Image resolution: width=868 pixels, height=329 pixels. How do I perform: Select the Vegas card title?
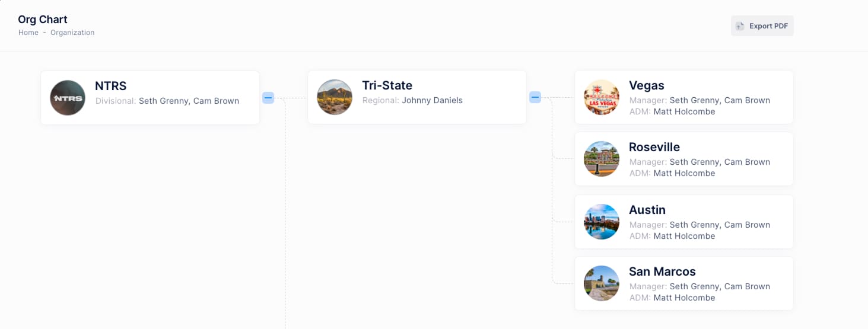[647, 85]
